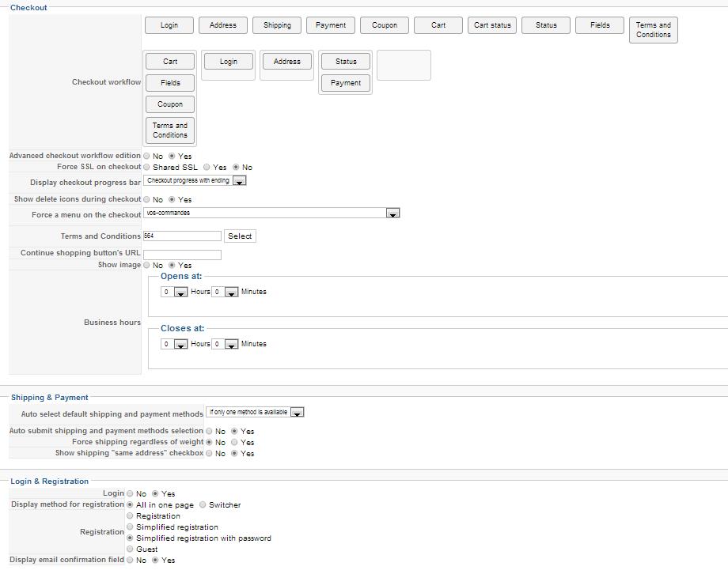Viewport: 728px width, 574px height.
Task: Select the Simplified registration option
Action: pos(130,527)
